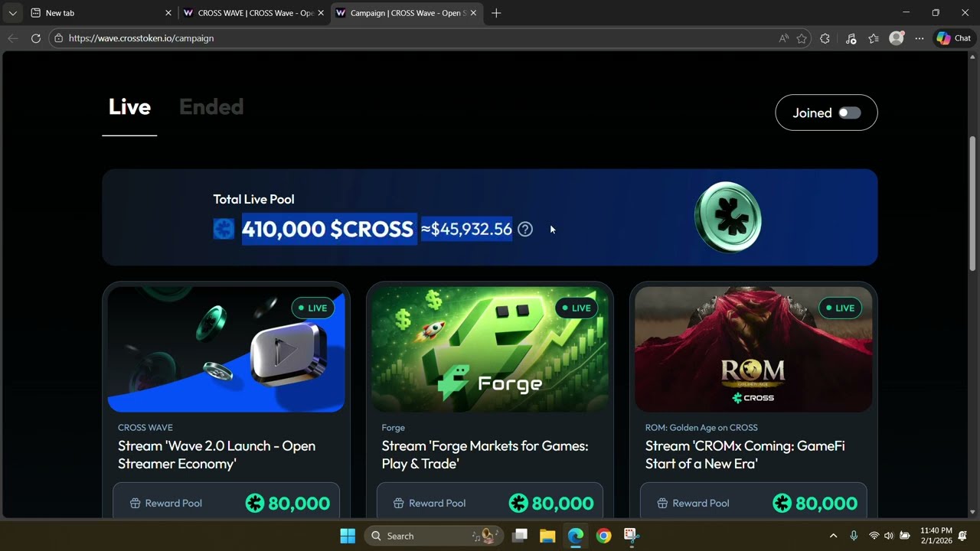Open the tab search dropdown arrow
Image resolution: width=980 pixels, height=551 pixels.
12,13
